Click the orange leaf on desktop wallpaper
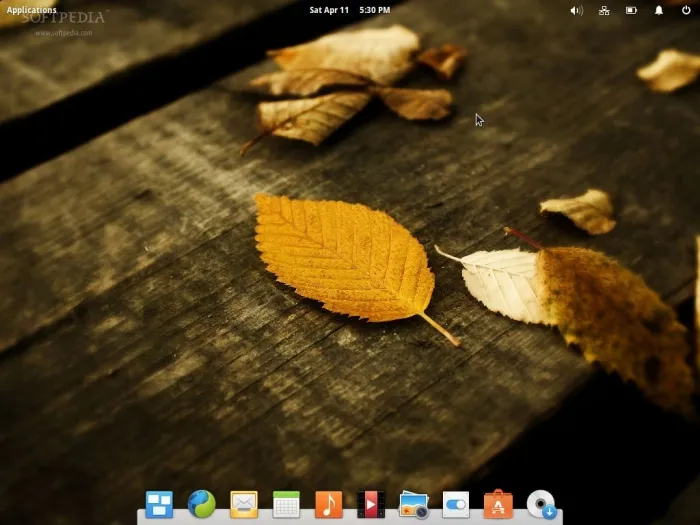Screen dimensions: 700x525 pos(340,258)
